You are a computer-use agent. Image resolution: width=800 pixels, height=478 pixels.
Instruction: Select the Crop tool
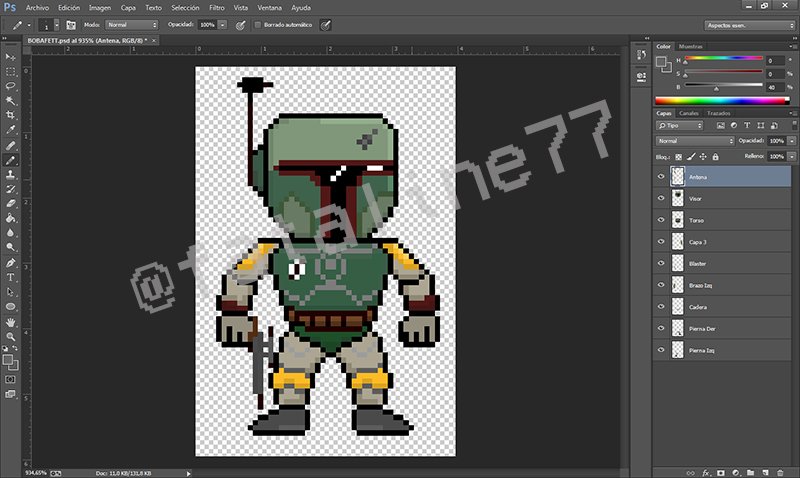coord(10,115)
